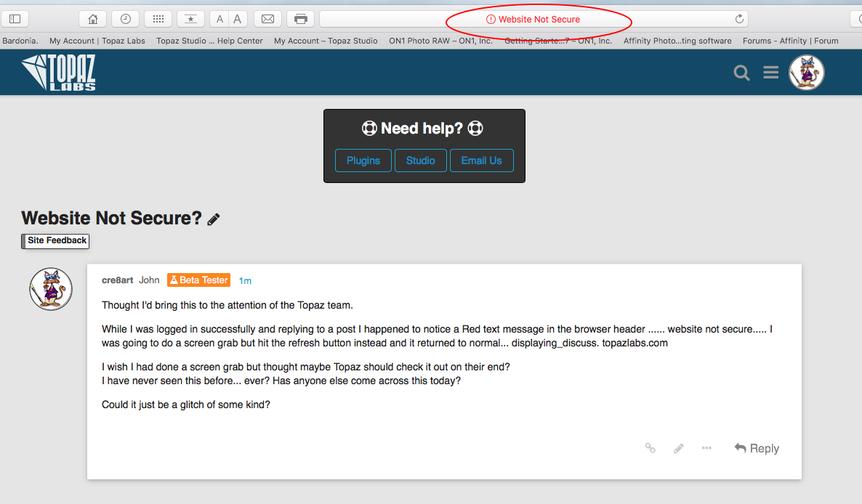862x504 pixels.
Task: Click the Reply button on the post
Action: tap(757, 448)
